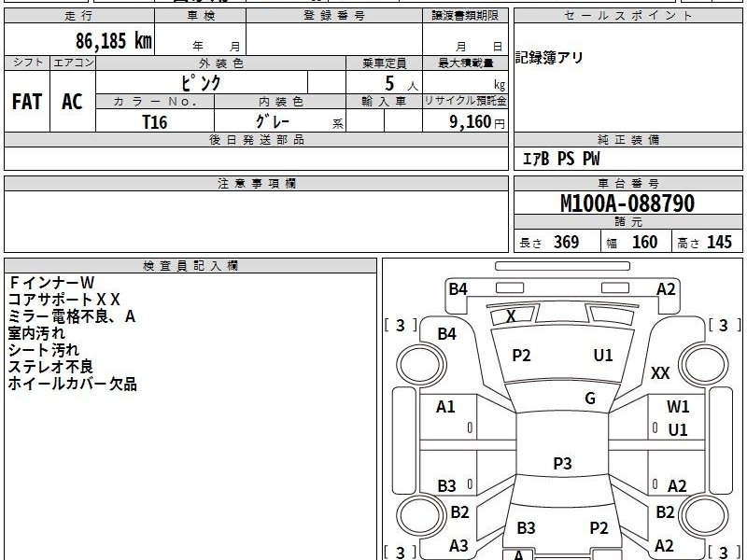Click the A3 mark on the diagram
The image size is (747, 560).
(x=458, y=545)
